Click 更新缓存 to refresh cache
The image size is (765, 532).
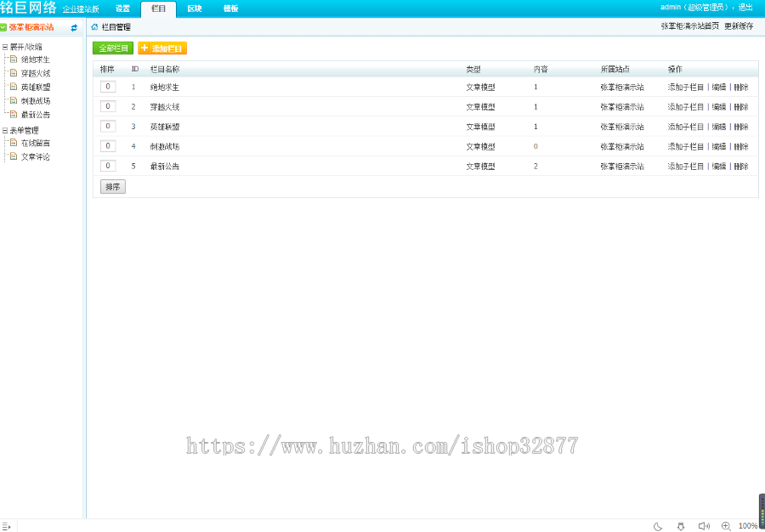click(x=739, y=26)
